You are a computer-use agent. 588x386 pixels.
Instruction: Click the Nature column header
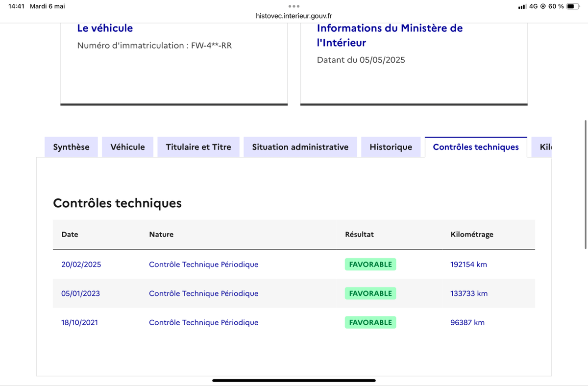point(161,235)
